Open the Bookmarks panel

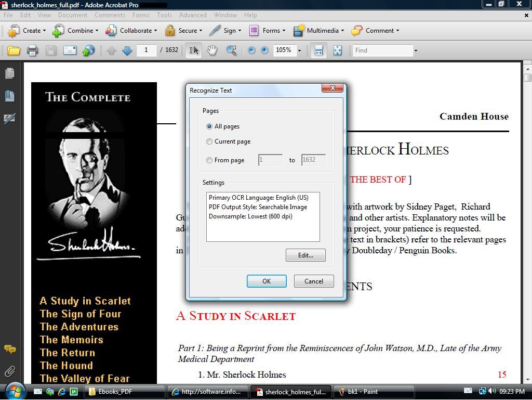point(9,96)
